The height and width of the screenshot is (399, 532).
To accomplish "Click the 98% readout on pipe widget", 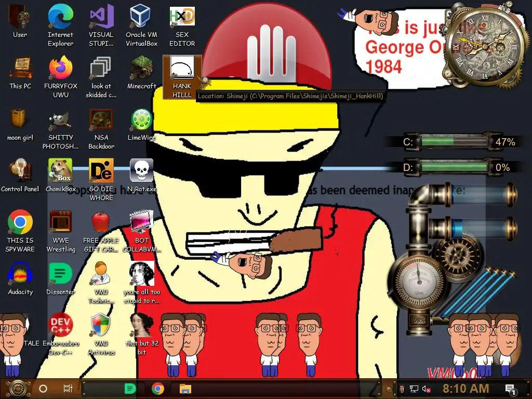I will pos(419,320).
